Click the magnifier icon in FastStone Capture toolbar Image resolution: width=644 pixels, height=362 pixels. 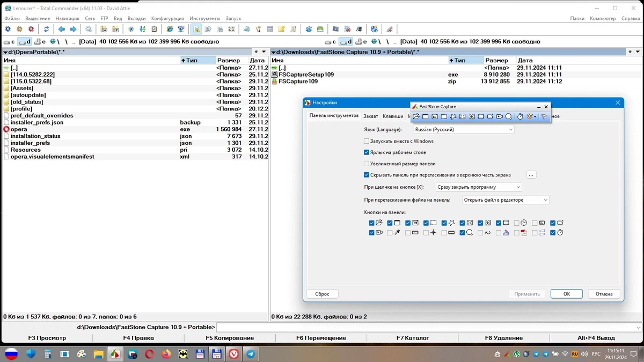coord(509,116)
